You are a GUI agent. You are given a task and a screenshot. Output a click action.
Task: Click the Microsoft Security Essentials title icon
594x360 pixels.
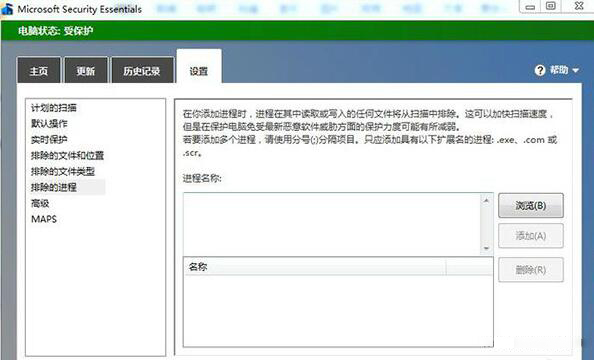click(x=7, y=8)
